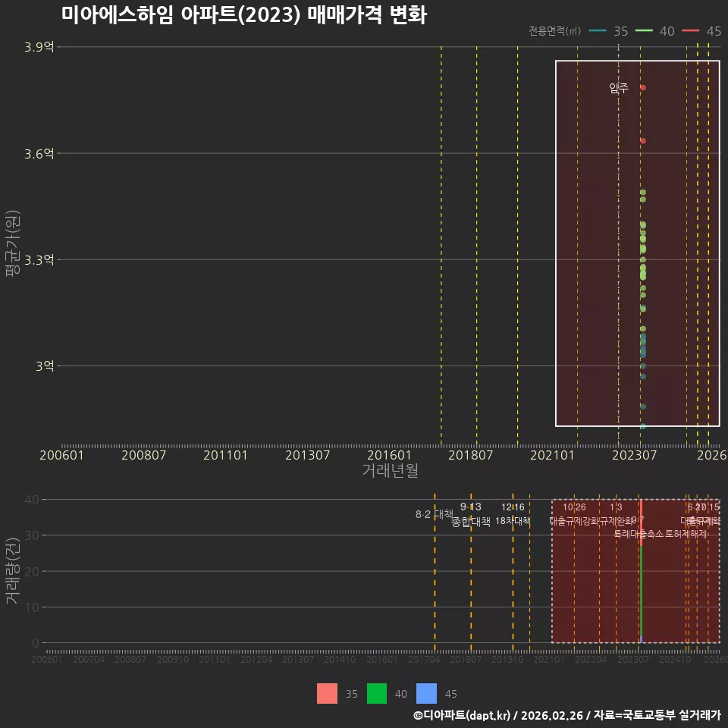
Task: Click the 3.6억 price axis label
Action: click(x=39, y=153)
